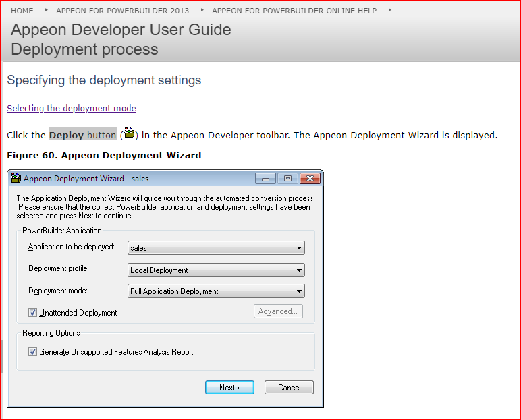Toggle the Unattended Deployment checkbox

click(x=32, y=313)
